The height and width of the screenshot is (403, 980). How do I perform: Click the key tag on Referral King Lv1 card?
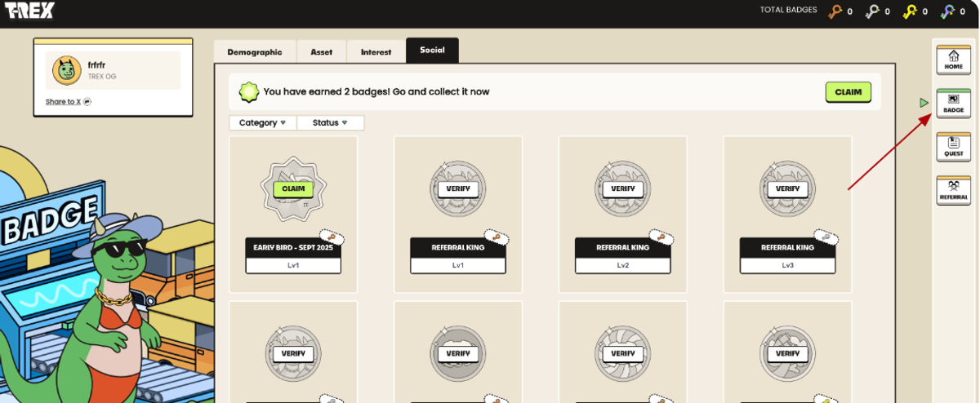(498, 237)
